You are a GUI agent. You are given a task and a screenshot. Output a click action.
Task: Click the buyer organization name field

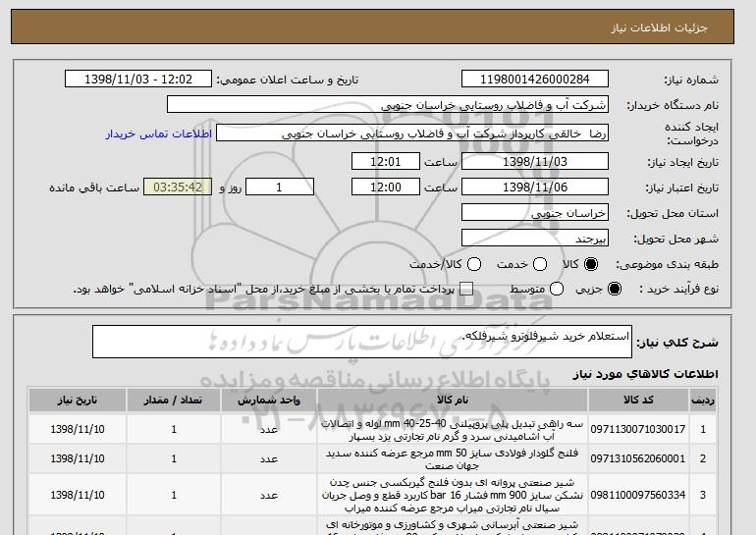click(x=388, y=105)
